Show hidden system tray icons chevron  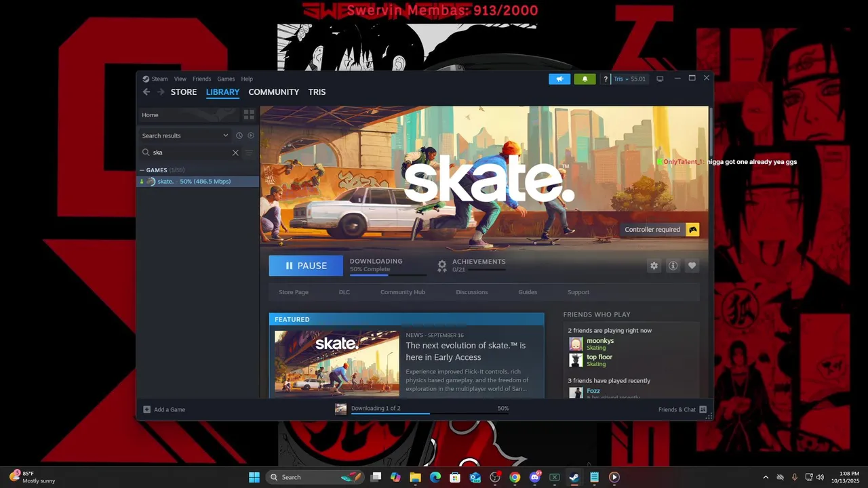(766, 477)
